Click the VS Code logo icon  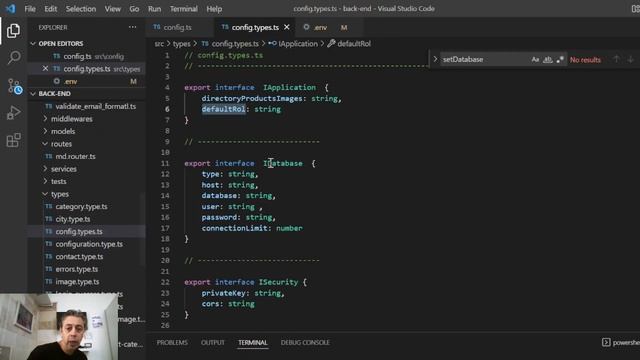pyautogui.click(x=10, y=9)
